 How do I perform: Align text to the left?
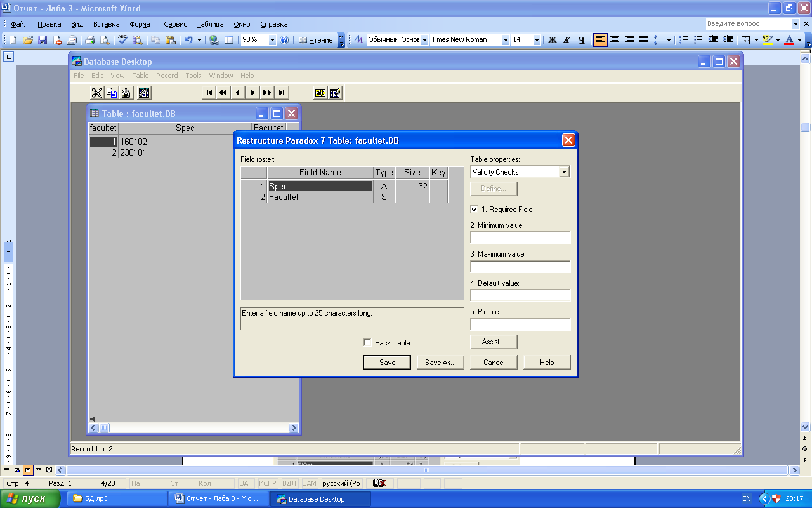click(600, 40)
